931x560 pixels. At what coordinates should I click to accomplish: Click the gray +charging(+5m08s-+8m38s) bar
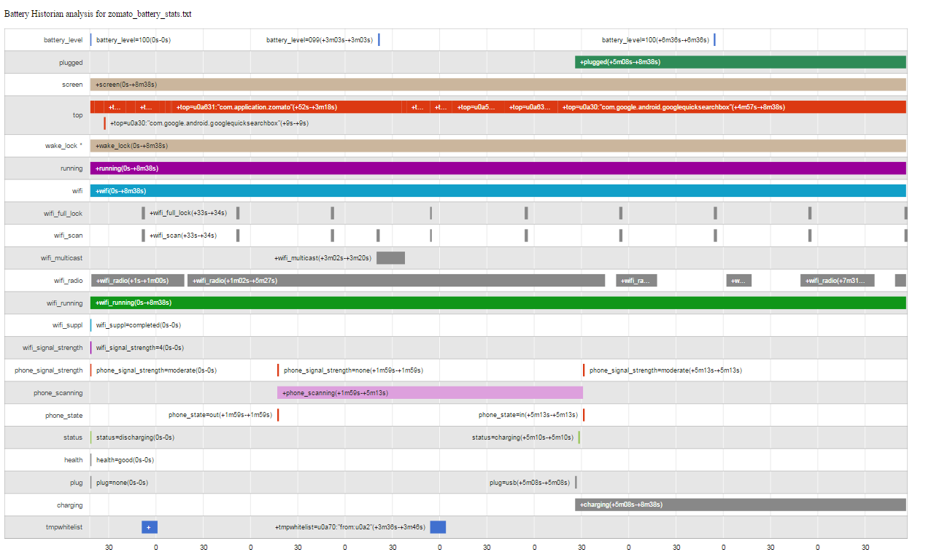coord(740,505)
